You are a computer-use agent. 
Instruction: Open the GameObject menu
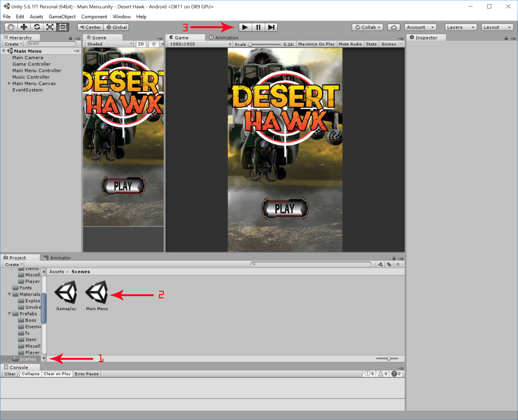(x=62, y=16)
